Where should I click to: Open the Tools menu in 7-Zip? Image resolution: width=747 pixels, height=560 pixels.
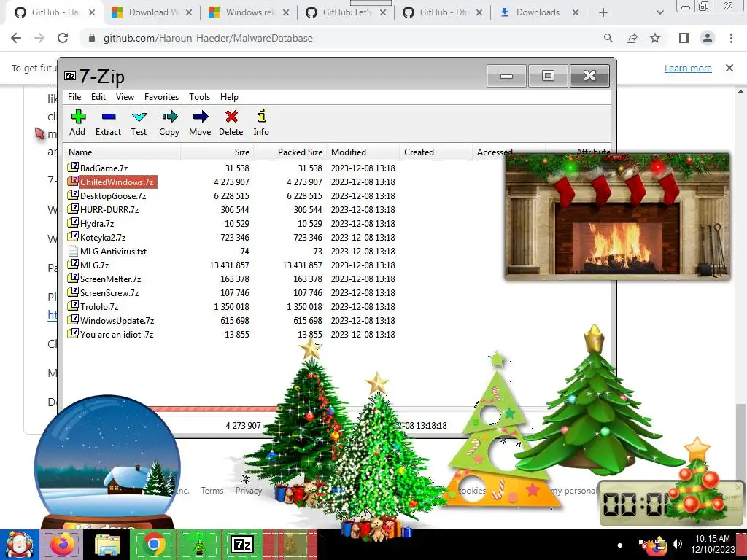[x=199, y=97]
